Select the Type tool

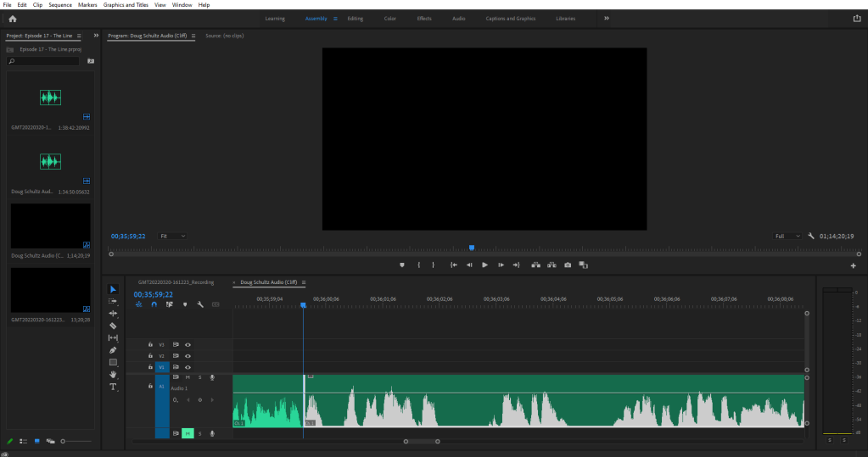(113, 387)
